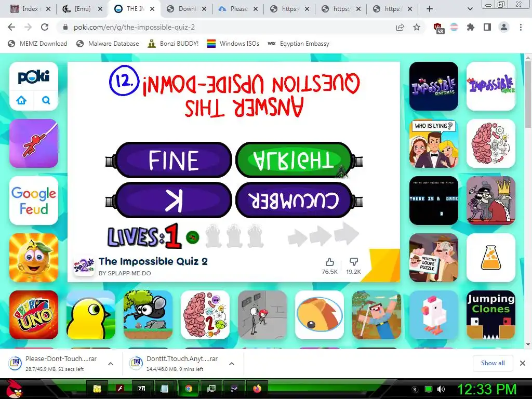The image size is (532, 399).
Task: Toggle the browser side panel icon
Action: coord(487,27)
